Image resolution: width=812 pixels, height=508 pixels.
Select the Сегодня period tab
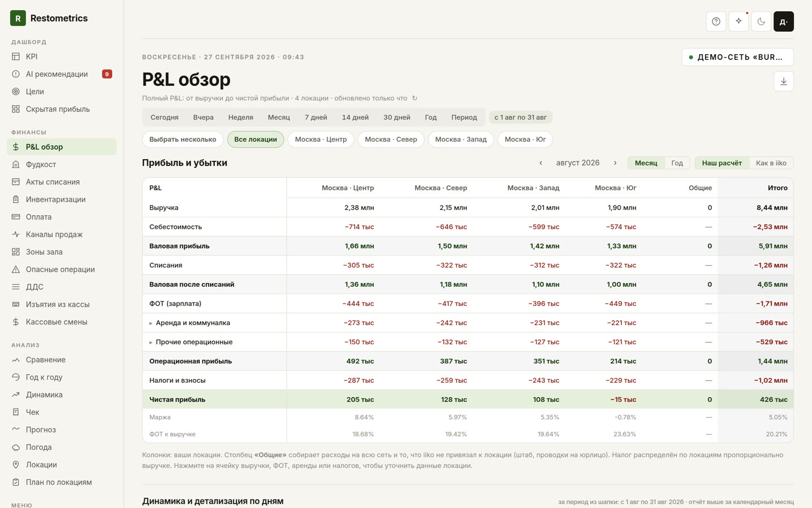click(x=164, y=117)
